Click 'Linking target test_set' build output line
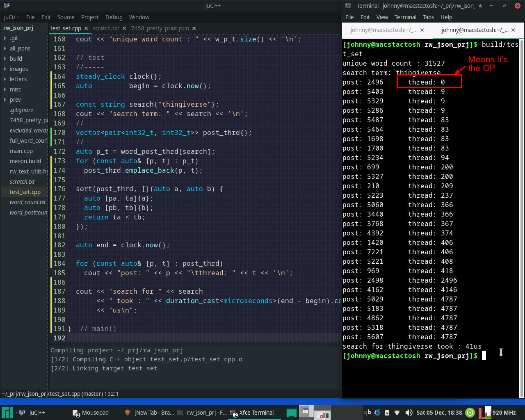The image size is (525, 420). [104, 368]
